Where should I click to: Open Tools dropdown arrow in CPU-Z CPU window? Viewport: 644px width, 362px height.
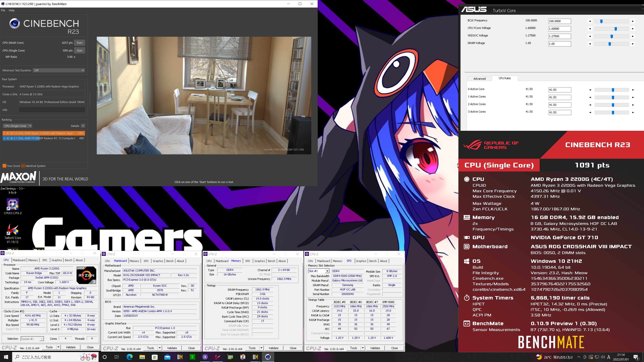tap(58, 347)
